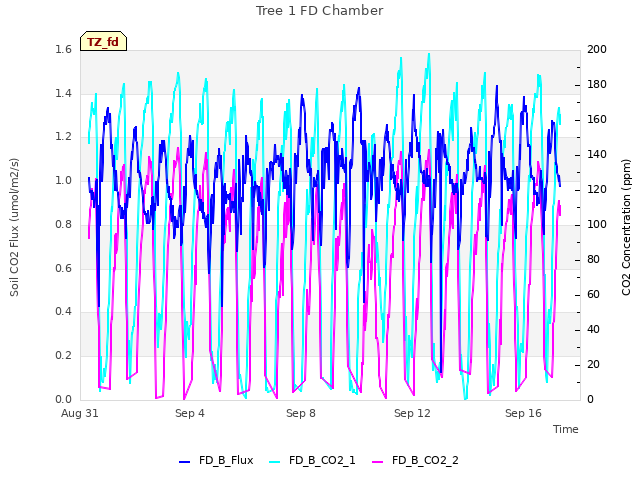
Task: Click the 60 right axis tick label
Action: [593, 295]
